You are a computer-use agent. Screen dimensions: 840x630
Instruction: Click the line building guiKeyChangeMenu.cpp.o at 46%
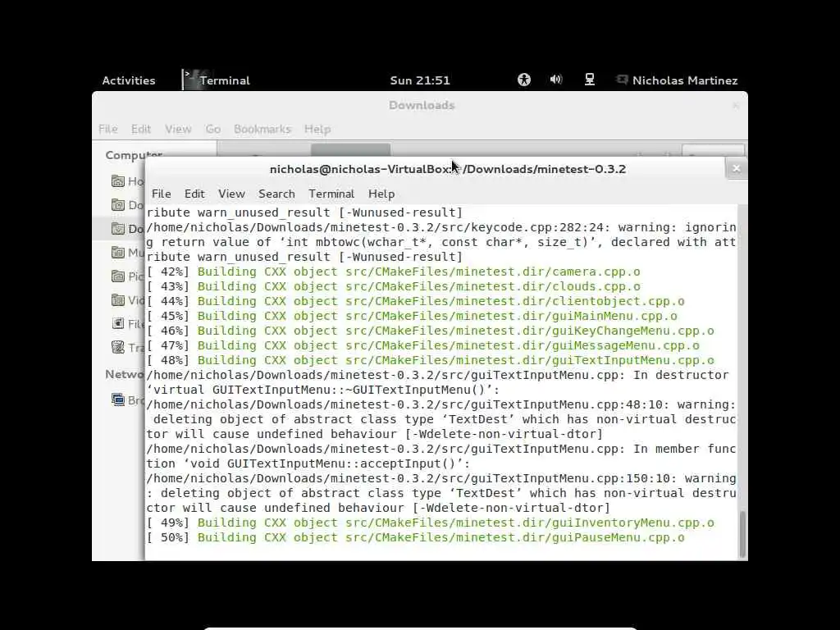click(430, 331)
